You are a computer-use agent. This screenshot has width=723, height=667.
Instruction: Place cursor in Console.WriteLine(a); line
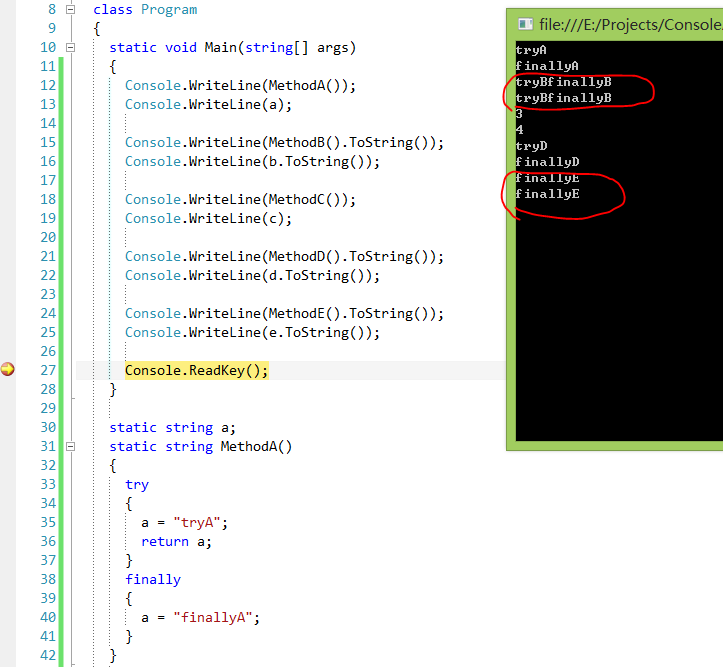pos(208,105)
